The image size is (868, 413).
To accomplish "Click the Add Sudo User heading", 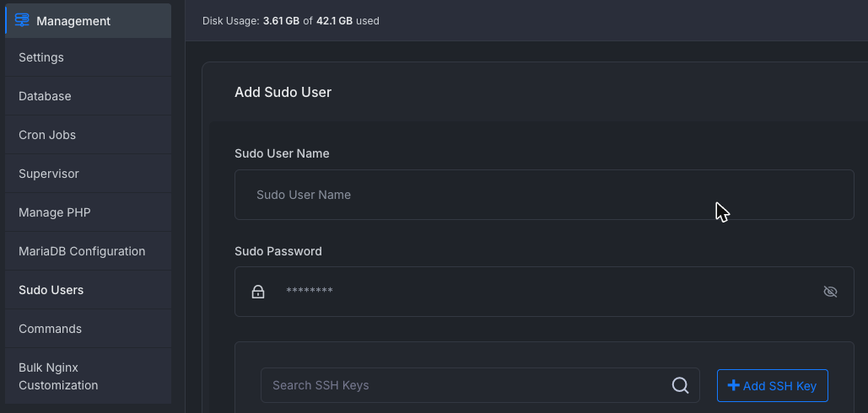I will (x=283, y=92).
